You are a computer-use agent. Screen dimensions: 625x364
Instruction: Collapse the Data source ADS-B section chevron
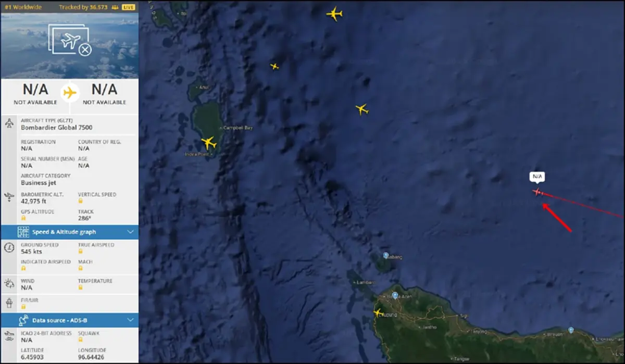[130, 320]
